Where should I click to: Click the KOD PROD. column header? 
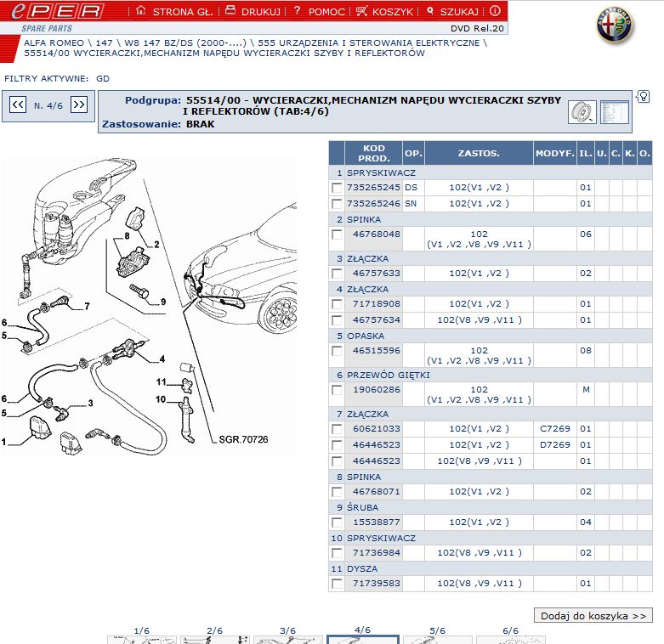pos(374,153)
